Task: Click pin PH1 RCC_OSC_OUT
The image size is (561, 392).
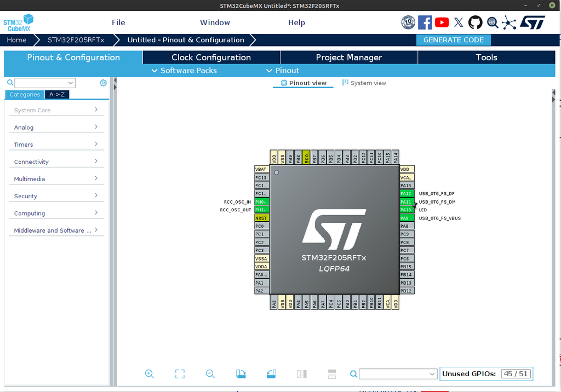Action: (x=261, y=210)
